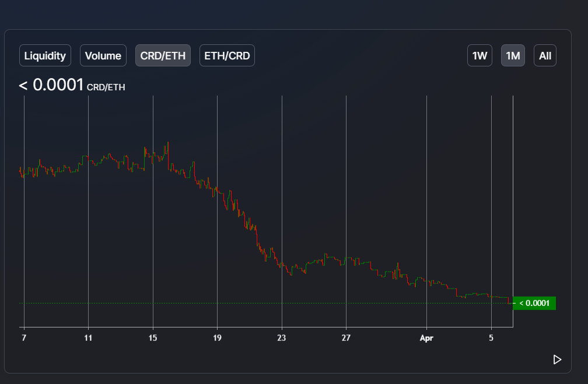Viewport: 588px width, 384px height.
Task: Click the 23 label on the x-axis
Action: pos(282,337)
